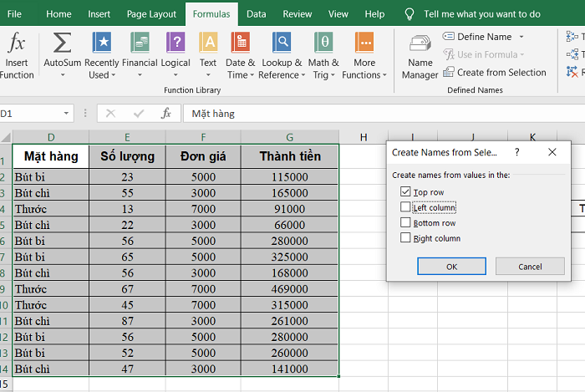
Task: Open Lookup & Reference functions icon
Action: pos(282,42)
